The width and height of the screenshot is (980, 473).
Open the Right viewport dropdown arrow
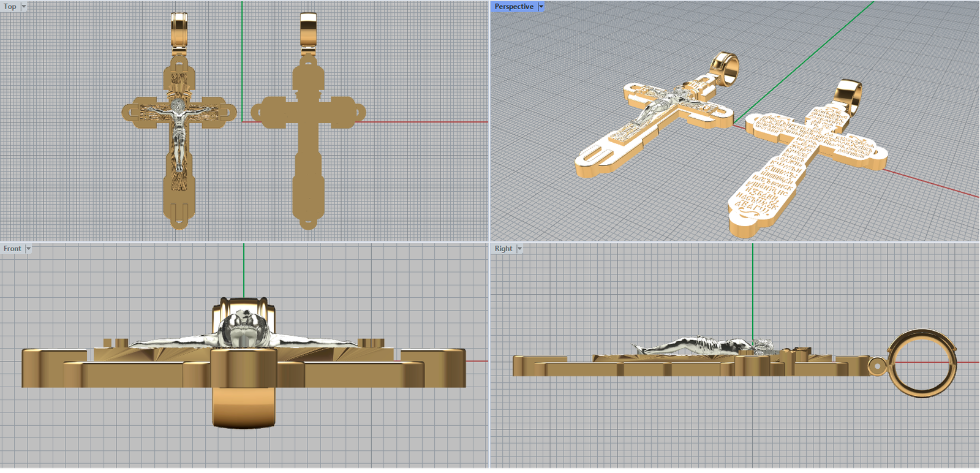point(519,249)
